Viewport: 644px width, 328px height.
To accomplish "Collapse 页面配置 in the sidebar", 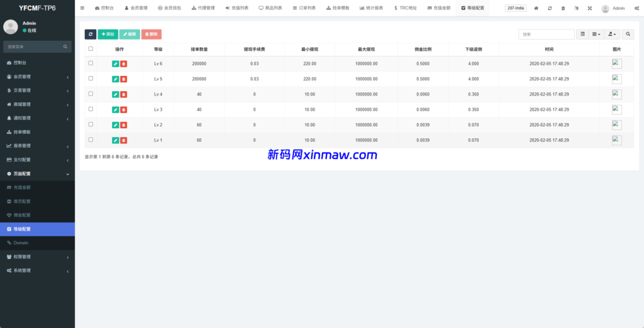I will (x=37, y=173).
